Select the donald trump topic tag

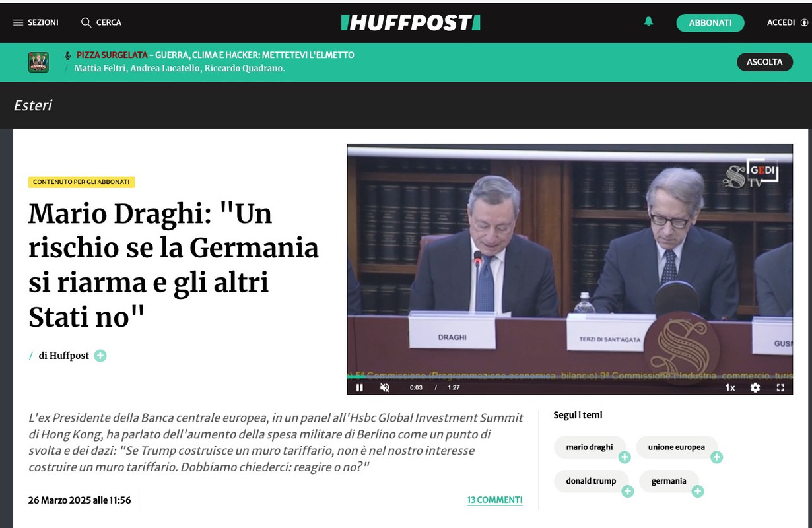coord(591,481)
